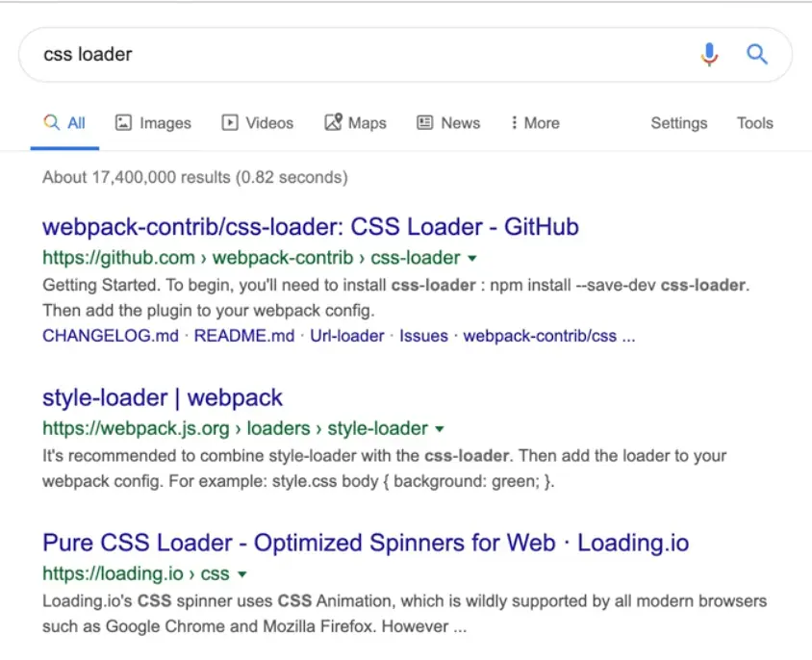
Task: Expand the loading.io result URL dropdown arrow
Action: coord(241,575)
